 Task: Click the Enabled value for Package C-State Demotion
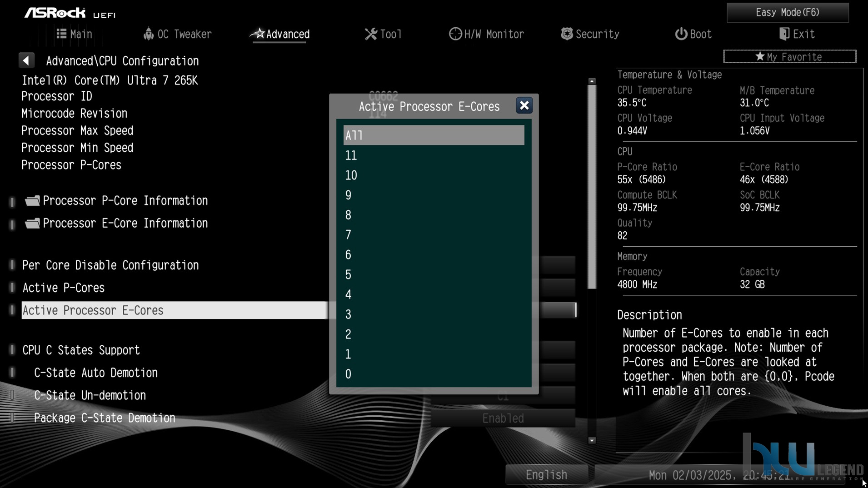(x=503, y=418)
